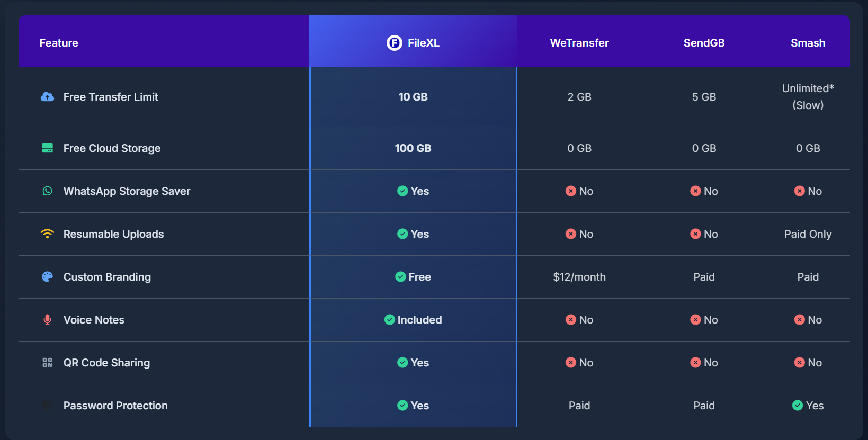Click red X in WeTransfer Voice Notes cell
This screenshot has width=868, height=440.
click(571, 320)
